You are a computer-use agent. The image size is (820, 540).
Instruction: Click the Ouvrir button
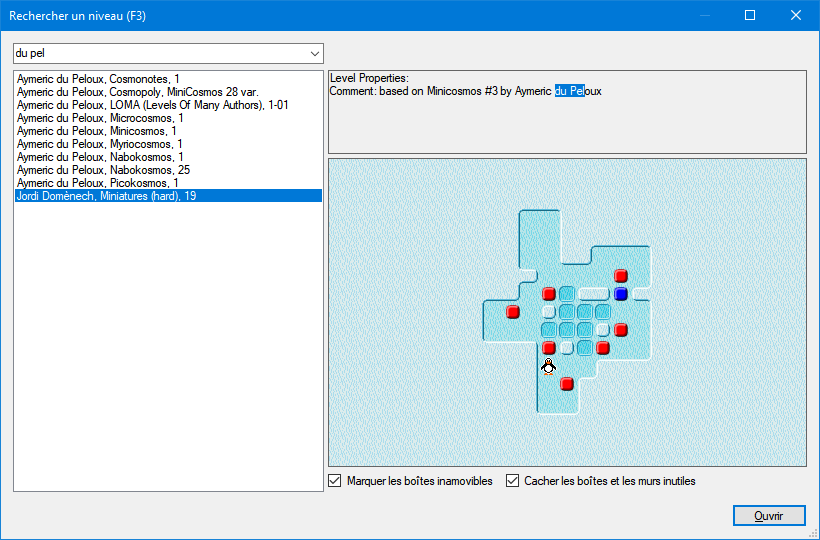tap(769, 515)
